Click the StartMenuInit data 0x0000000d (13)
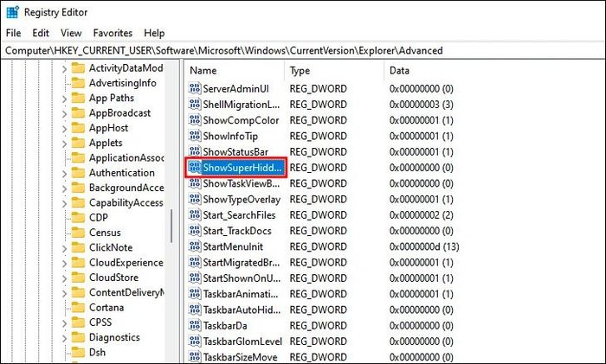The image size is (606, 364). point(424,246)
